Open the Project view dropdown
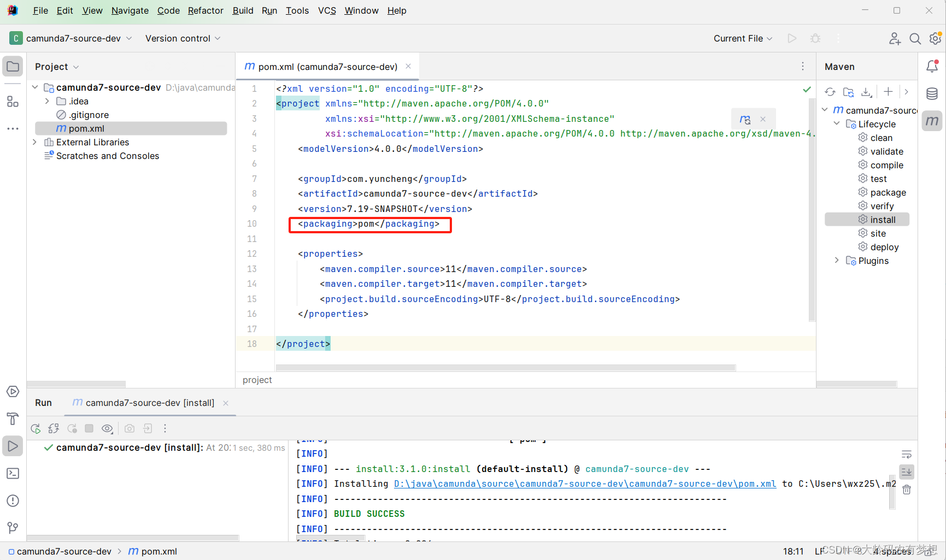This screenshot has height=560, width=946. pyautogui.click(x=57, y=67)
